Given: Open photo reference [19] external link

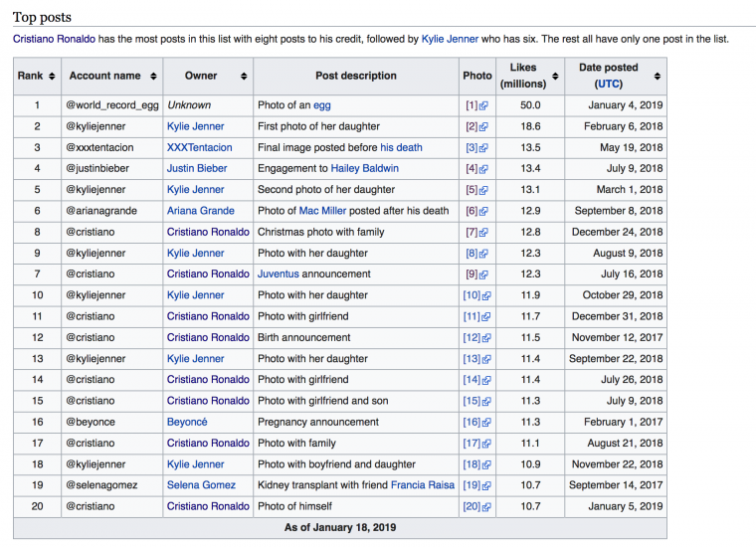Looking at the screenshot, I should tap(476, 485).
